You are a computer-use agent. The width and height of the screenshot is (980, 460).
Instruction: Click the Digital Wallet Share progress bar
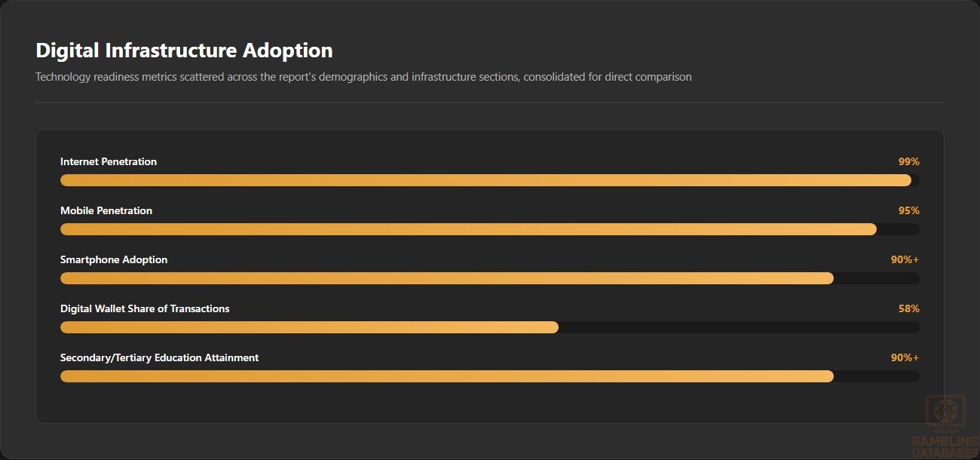point(490,327)
